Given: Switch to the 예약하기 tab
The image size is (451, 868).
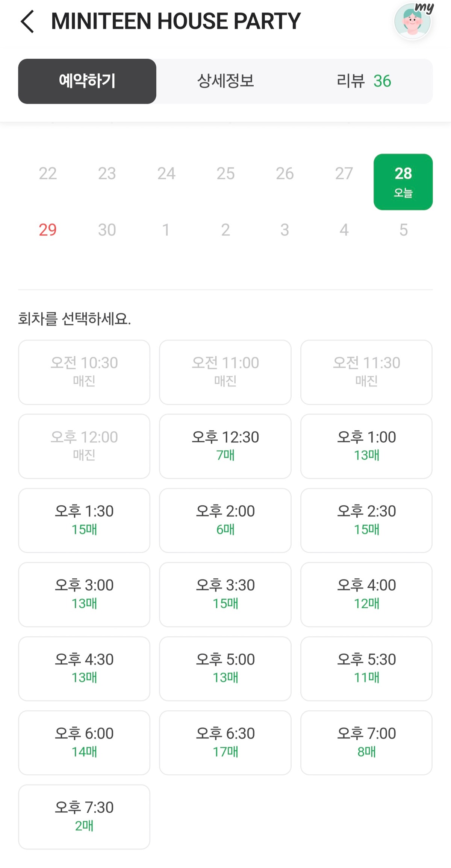Looking at the screenshot, I should click(x=87, y=81).
